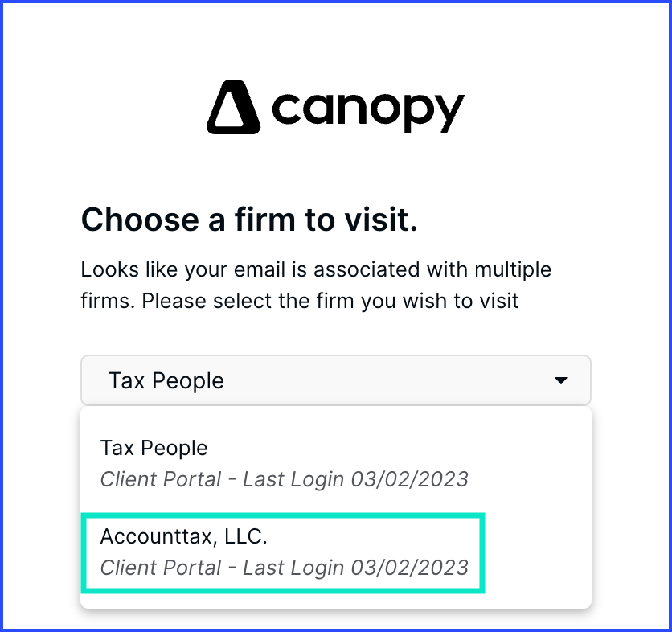Open the firm selector showing Tax People
672x632 pixels.
tap(336, 380)
